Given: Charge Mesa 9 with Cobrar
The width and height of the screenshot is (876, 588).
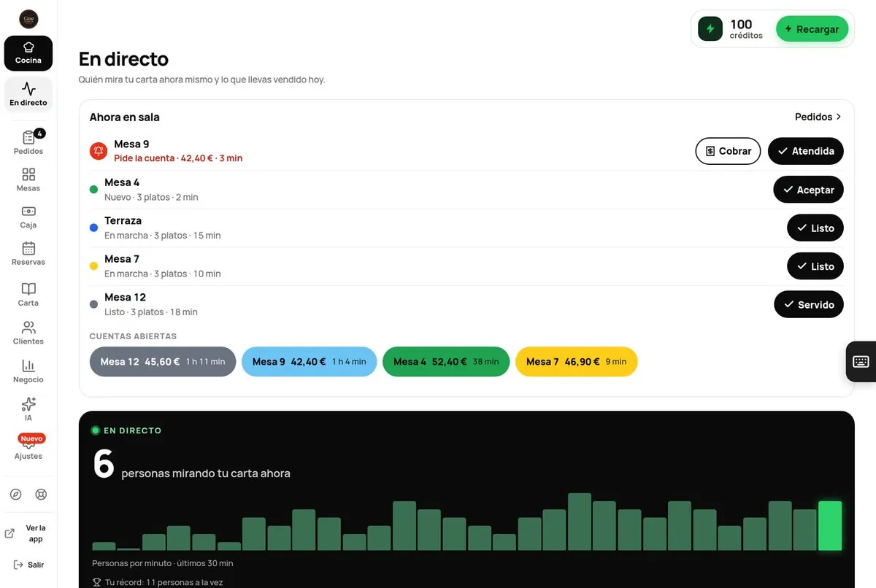Looking at the screenshot, I should pyautogui.click(x=728, y=151).
